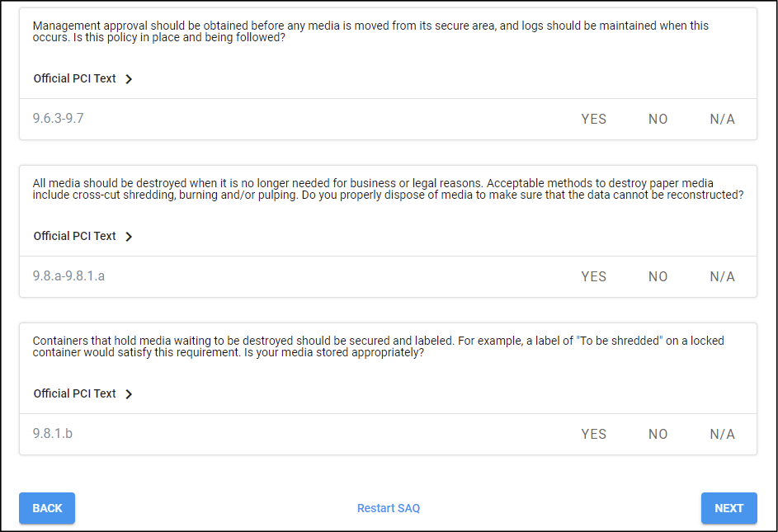This screenshot has width=778, height=532.
Task: Pick NO for requirement 9.8.1.b
Action: (658, 434)
